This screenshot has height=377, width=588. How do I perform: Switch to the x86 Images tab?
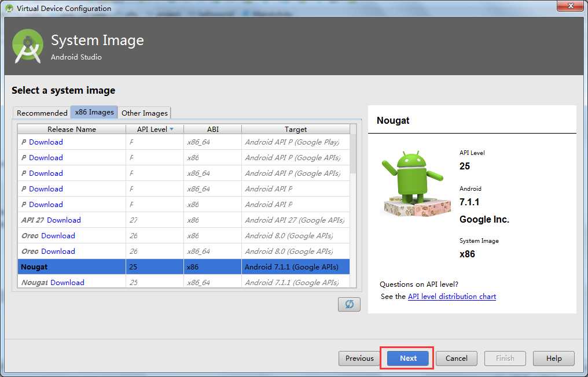(x=94, y=112)
